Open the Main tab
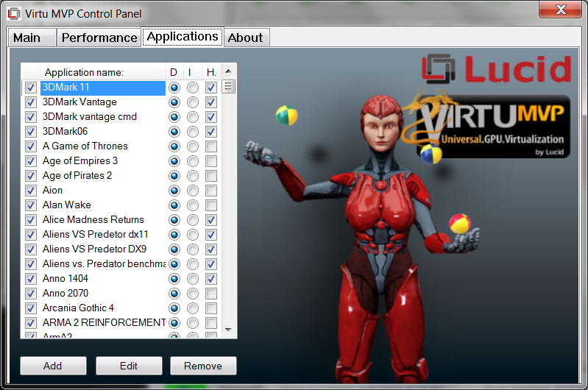588x390 pixels. (32, 38)
